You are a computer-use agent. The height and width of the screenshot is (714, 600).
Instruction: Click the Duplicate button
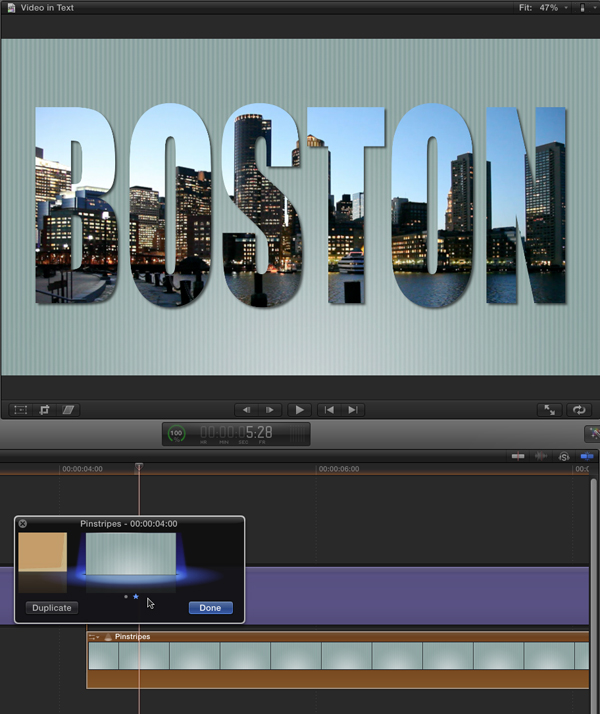tap(52, 608)
